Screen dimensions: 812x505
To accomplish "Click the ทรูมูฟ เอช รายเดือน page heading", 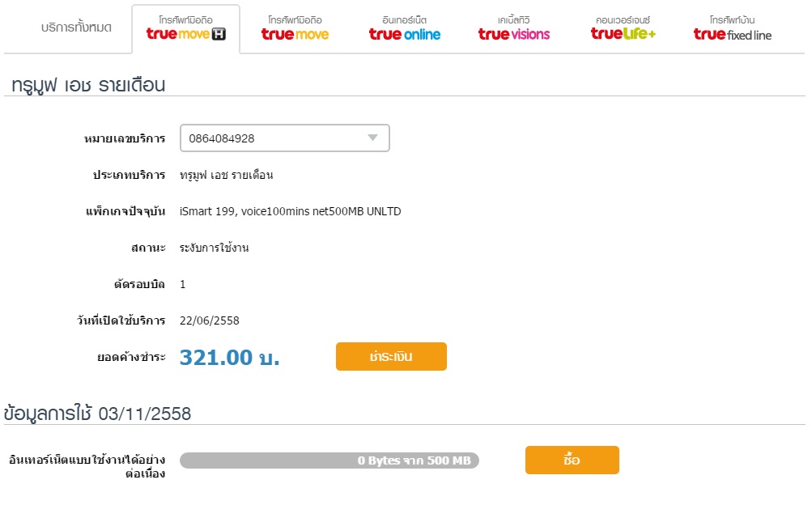I will point(87,84).
